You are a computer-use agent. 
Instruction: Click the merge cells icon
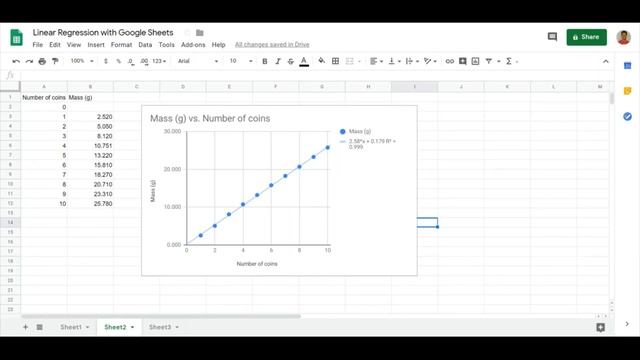349,61
